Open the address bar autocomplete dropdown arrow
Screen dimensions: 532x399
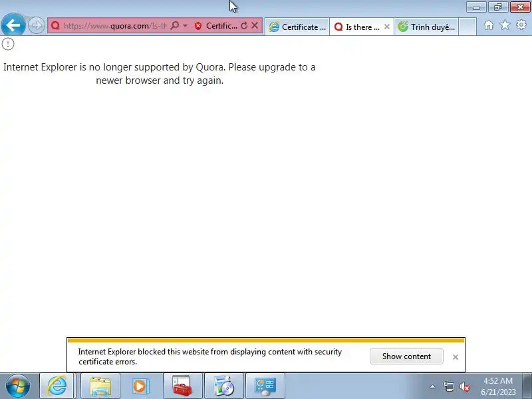186,26
